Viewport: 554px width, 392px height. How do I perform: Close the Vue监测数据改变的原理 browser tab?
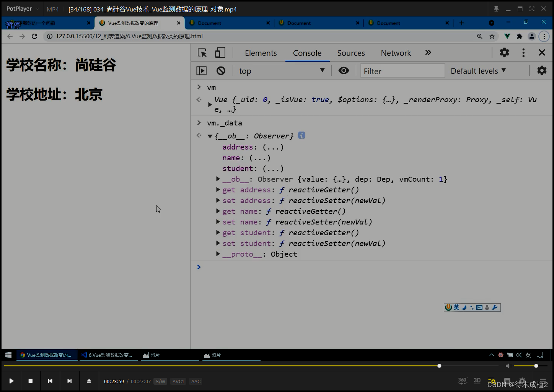(178, 23)
